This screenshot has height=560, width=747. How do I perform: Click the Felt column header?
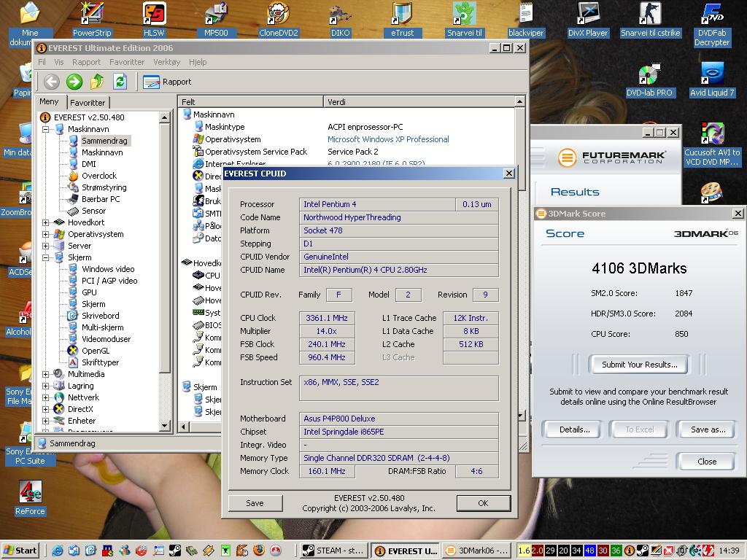(x=251, y=101)
